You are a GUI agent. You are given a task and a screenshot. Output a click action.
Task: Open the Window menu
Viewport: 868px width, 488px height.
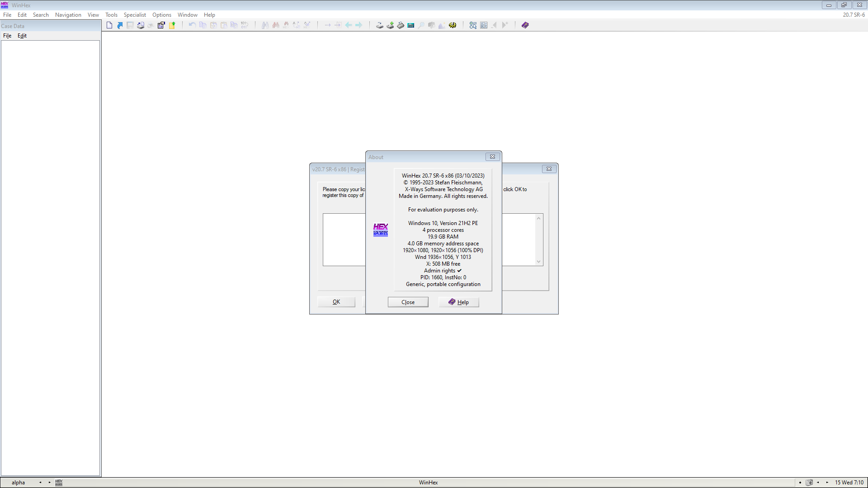click(x=188, y=15)
